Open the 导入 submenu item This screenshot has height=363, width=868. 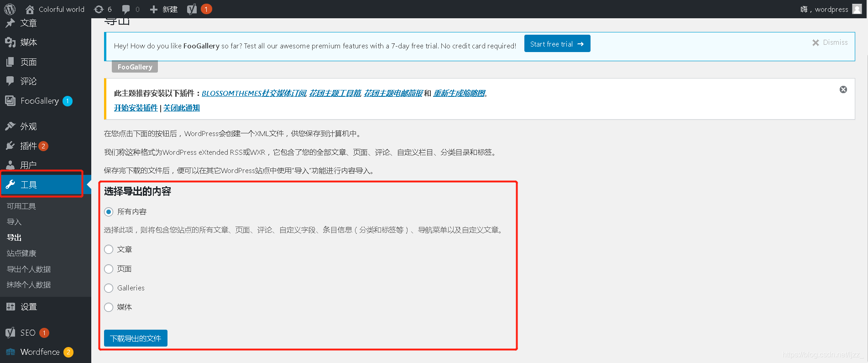coord(14,222)
